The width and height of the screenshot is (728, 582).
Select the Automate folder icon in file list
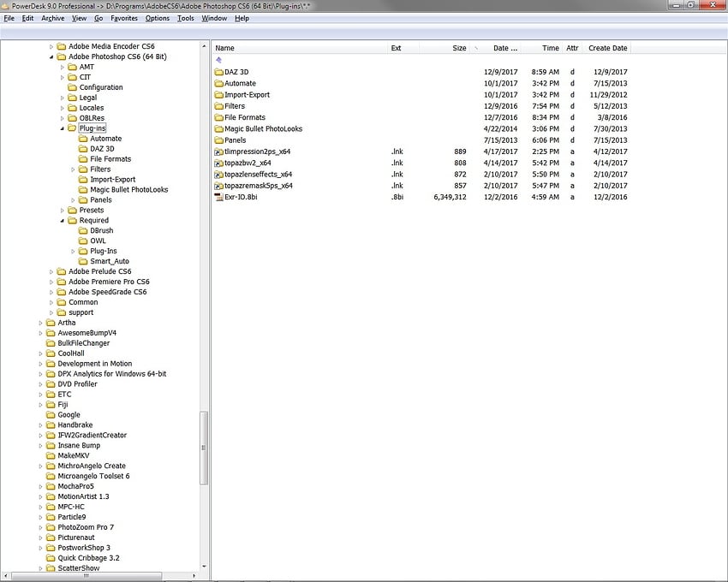(218, 84)
